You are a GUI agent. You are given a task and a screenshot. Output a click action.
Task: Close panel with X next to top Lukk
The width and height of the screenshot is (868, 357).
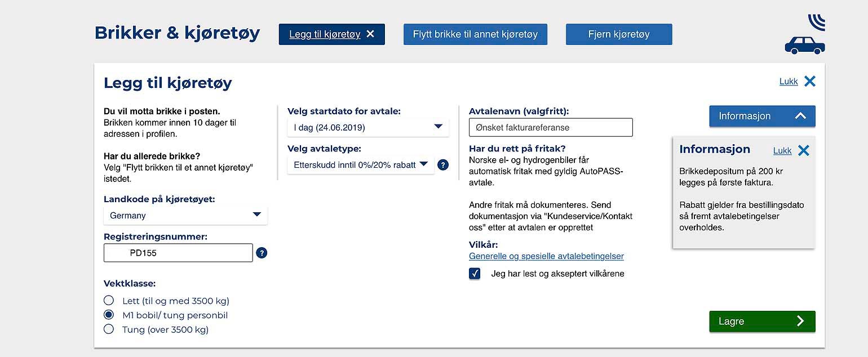(810, 81)
